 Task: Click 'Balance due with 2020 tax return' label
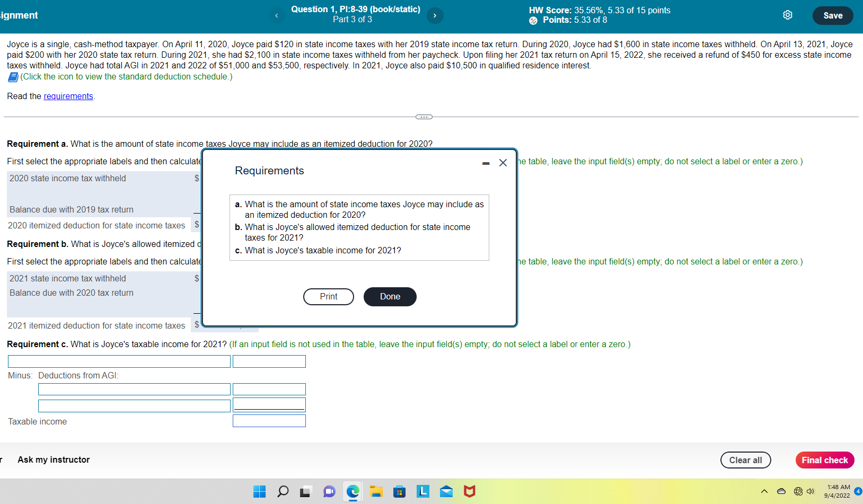click(x=72, y=293)
